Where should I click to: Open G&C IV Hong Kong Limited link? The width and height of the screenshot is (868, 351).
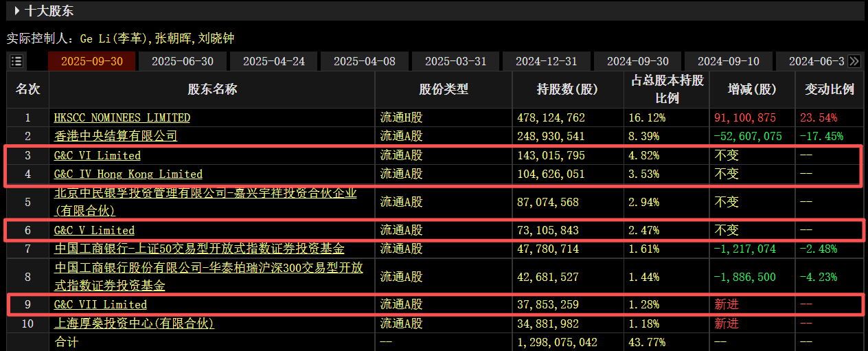[x=128, y=174]
